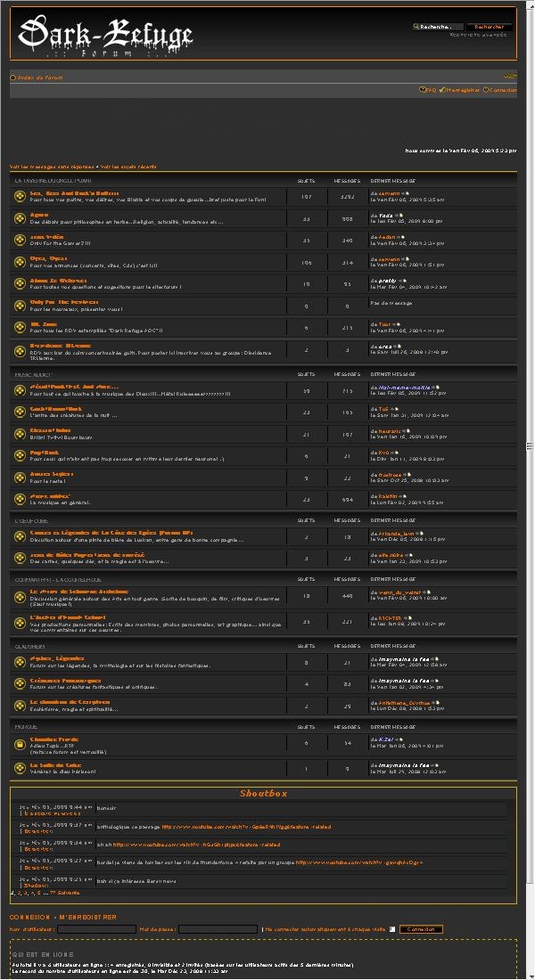The width and height of the screenshot is (535, 980).
Task: Enable automatic login checkbox
Action: pos(392,929)
